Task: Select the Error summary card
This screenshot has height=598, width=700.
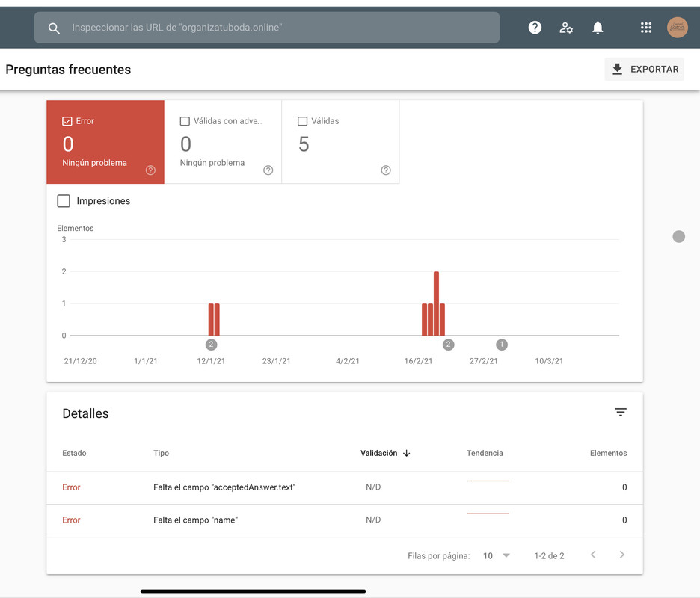Action: point(105,142)
